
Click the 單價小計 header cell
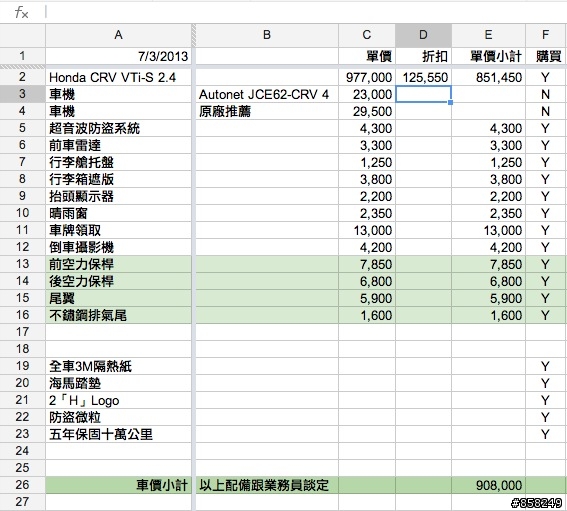click(488, 56)
